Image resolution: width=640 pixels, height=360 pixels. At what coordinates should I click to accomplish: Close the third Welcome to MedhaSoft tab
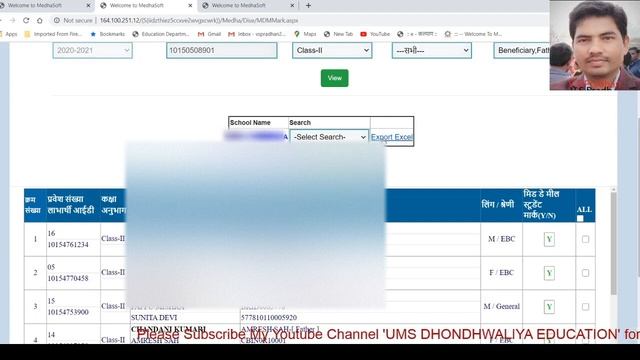click(x=292, y=6)
